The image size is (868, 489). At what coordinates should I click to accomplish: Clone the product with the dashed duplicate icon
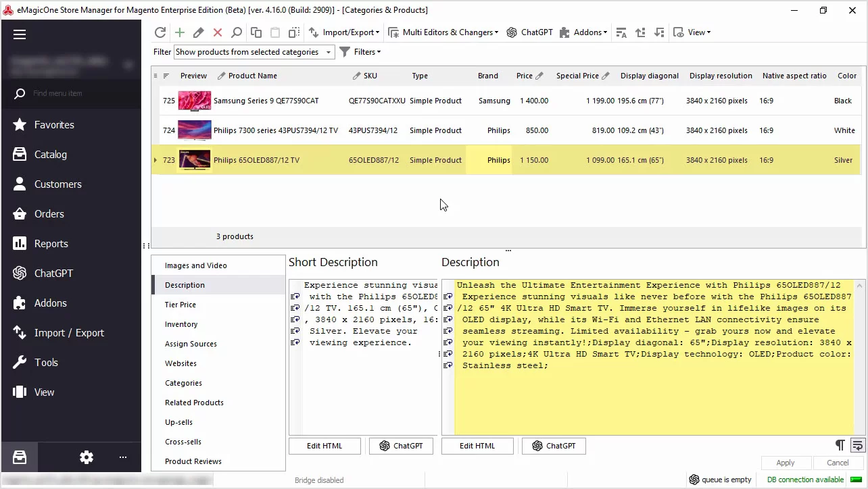click(294, 32)
